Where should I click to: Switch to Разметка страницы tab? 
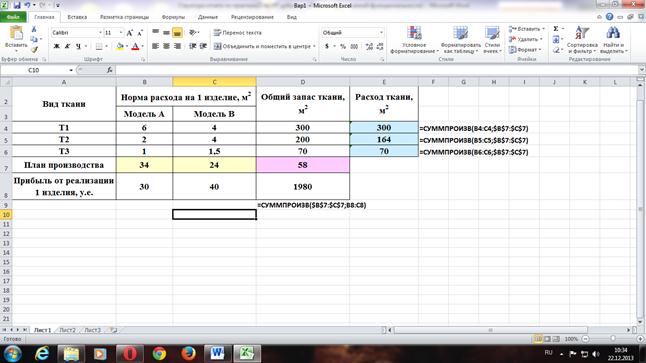coord(124,17)
